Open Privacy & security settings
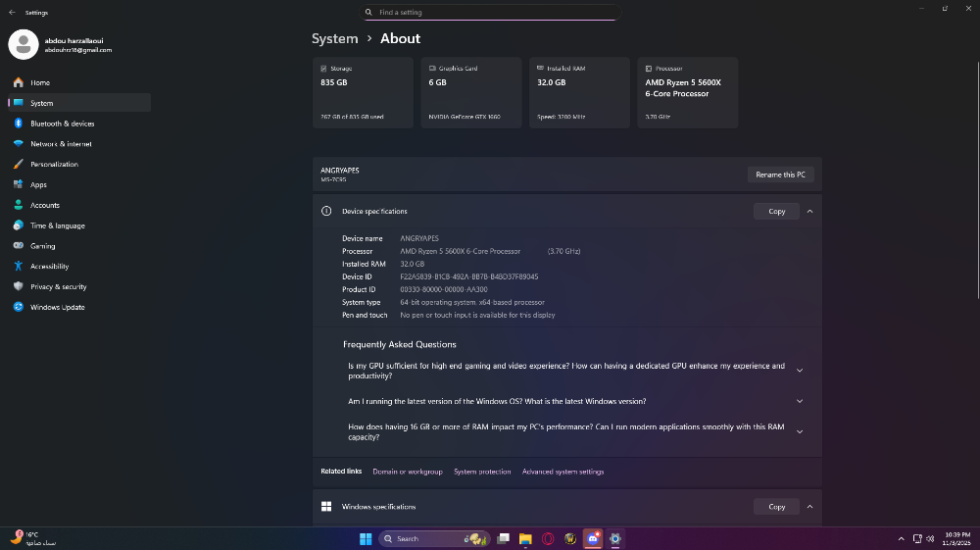980x550 pixels. [x=79, y=287]
